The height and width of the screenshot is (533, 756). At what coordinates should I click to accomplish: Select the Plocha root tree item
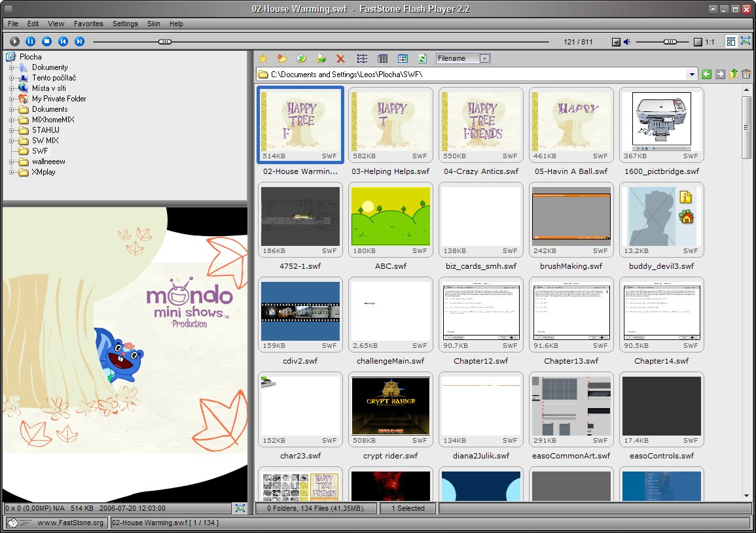click(x=30, y=57)
